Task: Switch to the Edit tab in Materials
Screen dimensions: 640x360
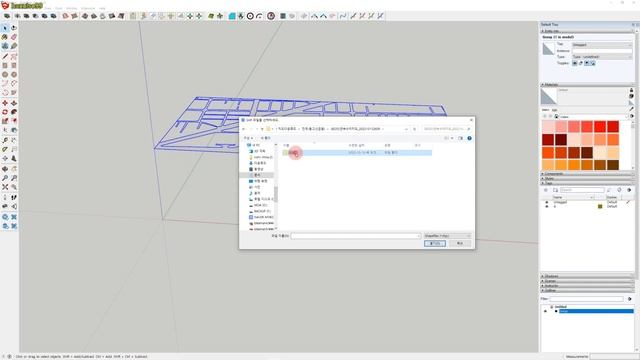Action: pyautogui.click(x=554, y=110)
